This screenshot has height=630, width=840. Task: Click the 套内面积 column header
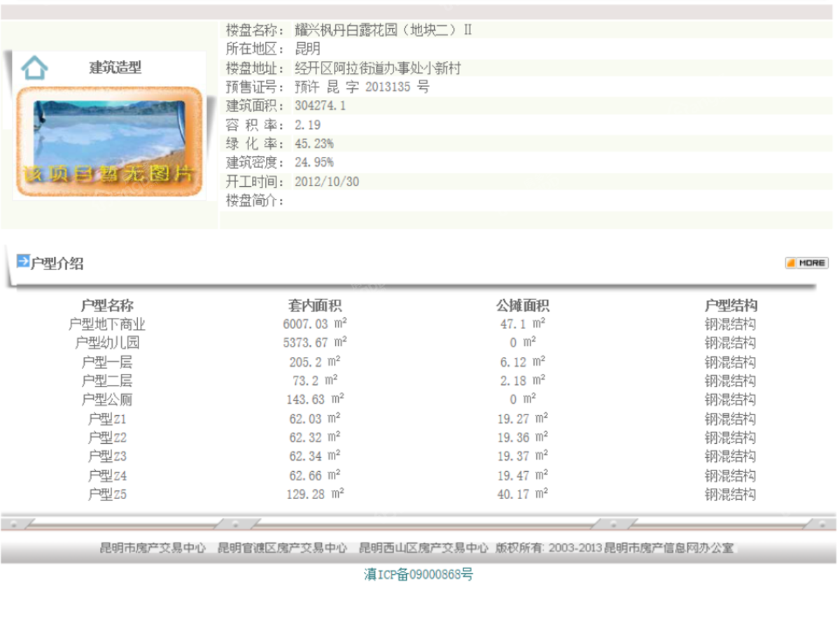pyautogui.click(x=315, y=306)
